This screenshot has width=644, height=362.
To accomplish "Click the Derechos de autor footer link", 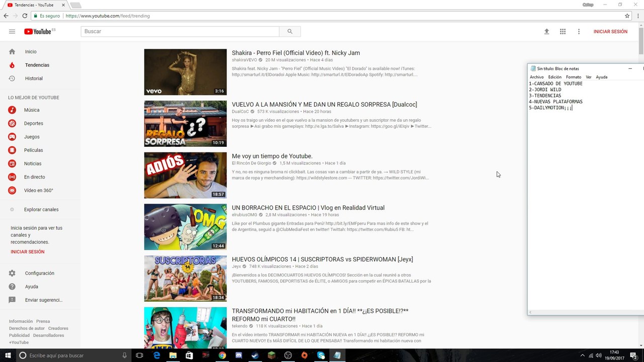I will pos(27,328).
